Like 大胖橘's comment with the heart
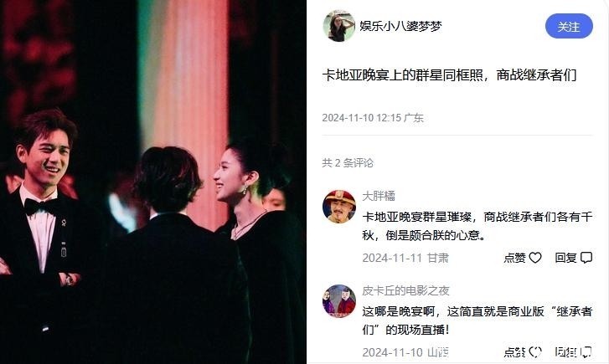The width and height of the screenshot is (609, 364). pyautogui.click(x=535, y=258)
